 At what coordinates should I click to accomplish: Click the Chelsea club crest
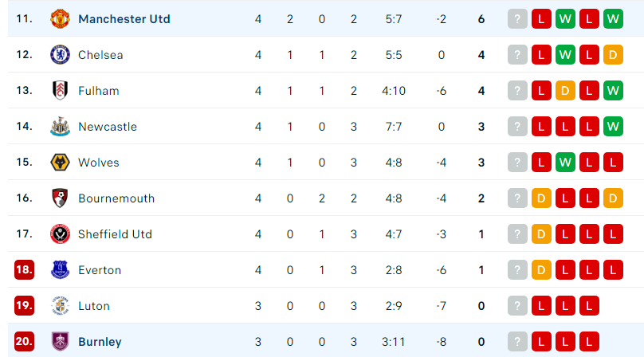click(60, 55)
